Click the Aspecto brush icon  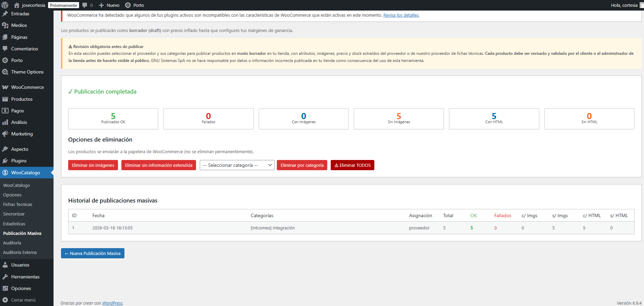point(5,149)
